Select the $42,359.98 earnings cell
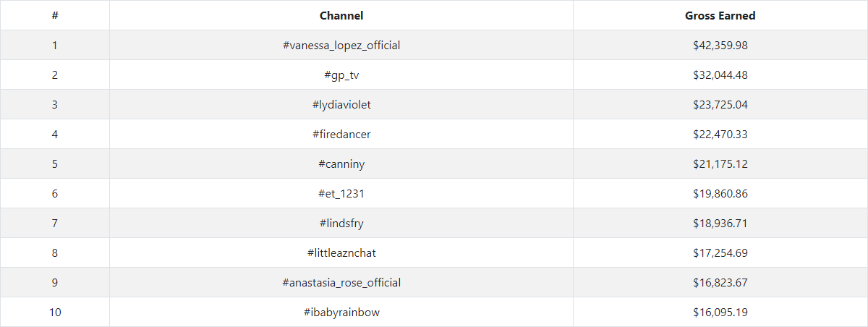The width and height of the screenshot is (868, 327). coord(720,46)
